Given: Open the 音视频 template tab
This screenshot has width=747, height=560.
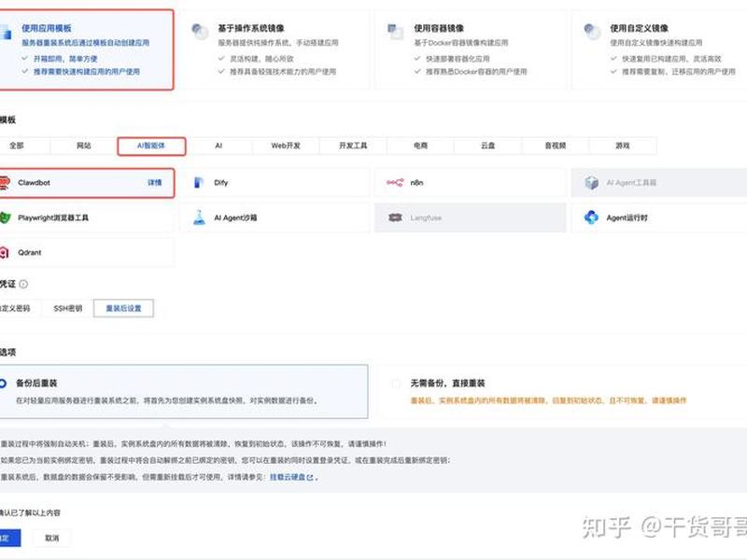Looking at the screenshot, I should [556, 146].
